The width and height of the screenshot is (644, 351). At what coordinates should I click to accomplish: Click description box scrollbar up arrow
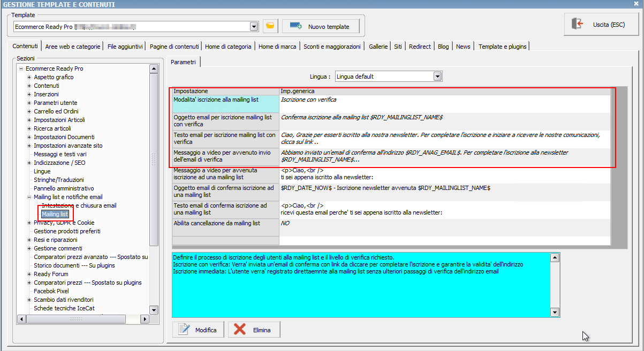tap(555, 257)
